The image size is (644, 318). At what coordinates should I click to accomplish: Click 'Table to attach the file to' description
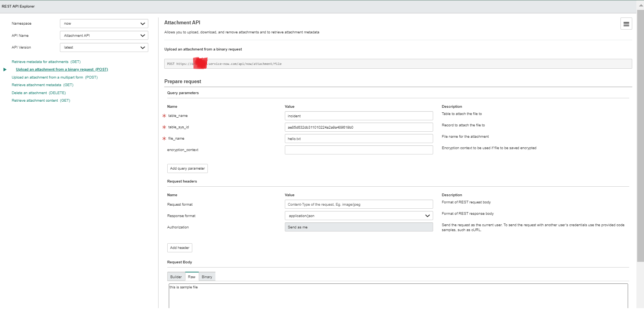pos(462,114)
